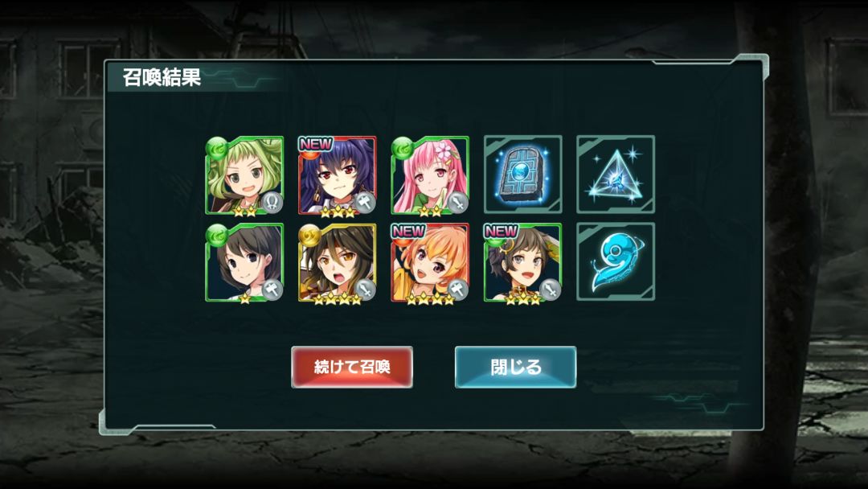Click the 閉じる blue button
The height and width of the screenshot is (489, 868).
[515, 368]
